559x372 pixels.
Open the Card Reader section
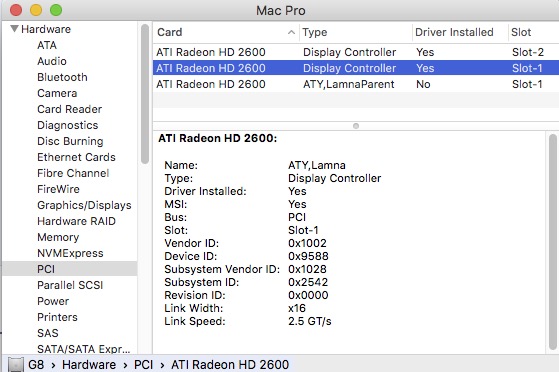(70, 109)
